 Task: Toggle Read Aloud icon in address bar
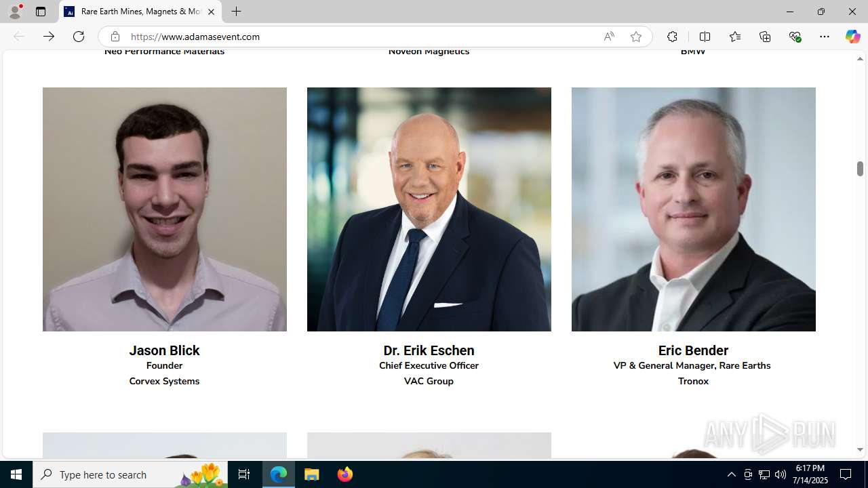tap(609, 37)
